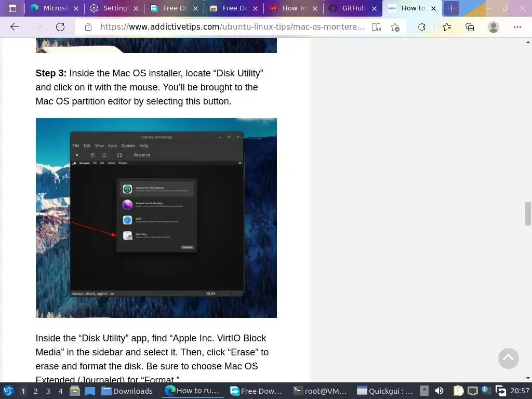Switch to workspace 4
Image resolution: width=532 pixels, height=399 pixels.
[x=61, y=391]
